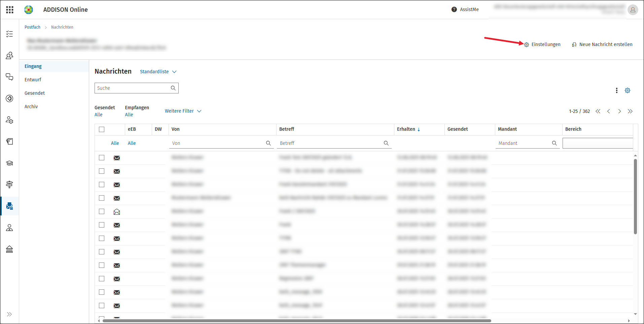The width and height of the screenshot is (644, 324).
Task: Open the task list sidebar icon
Action: pyautogui.click(x=9, y=34)
